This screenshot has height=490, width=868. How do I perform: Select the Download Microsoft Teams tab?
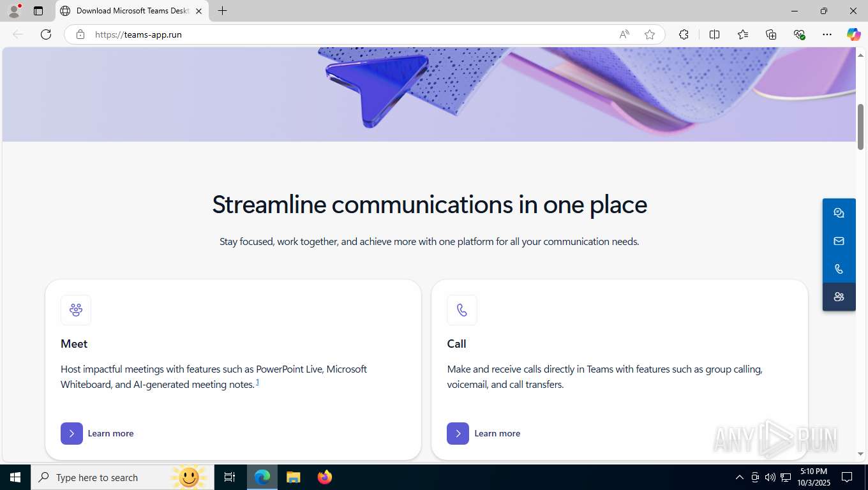[132, 11]
